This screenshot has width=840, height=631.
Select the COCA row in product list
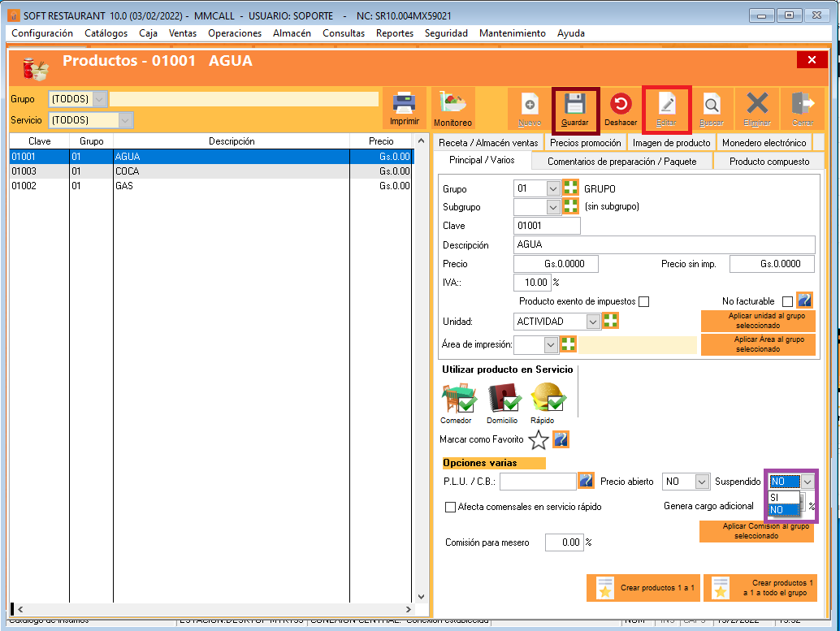tap(211, 171)
